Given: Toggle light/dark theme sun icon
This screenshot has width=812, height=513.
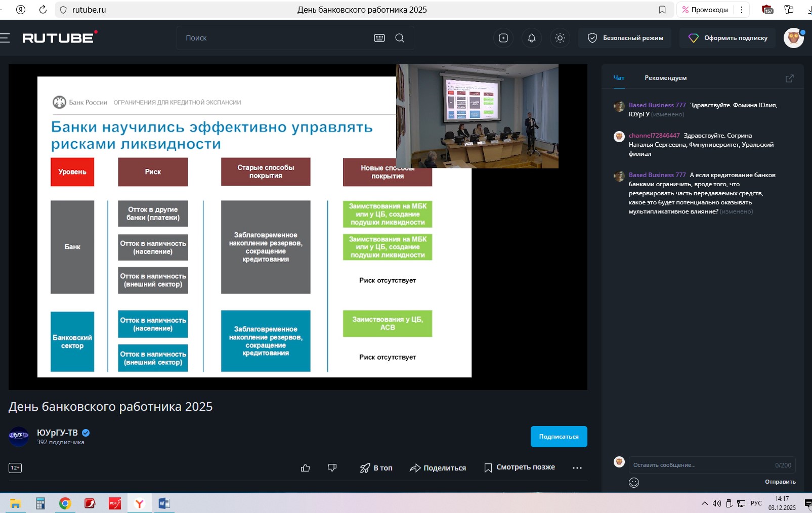Looking at the screenshot, I should pos(560,38).
